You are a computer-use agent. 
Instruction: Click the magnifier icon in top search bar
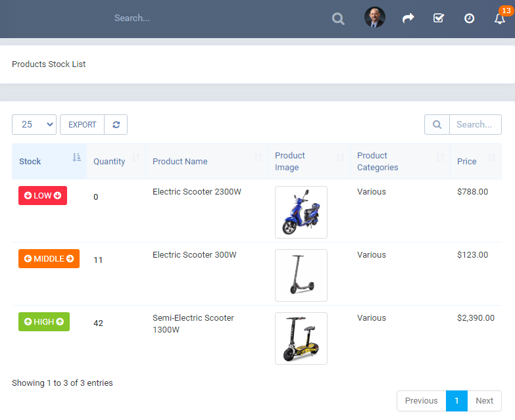click(338, 18)
